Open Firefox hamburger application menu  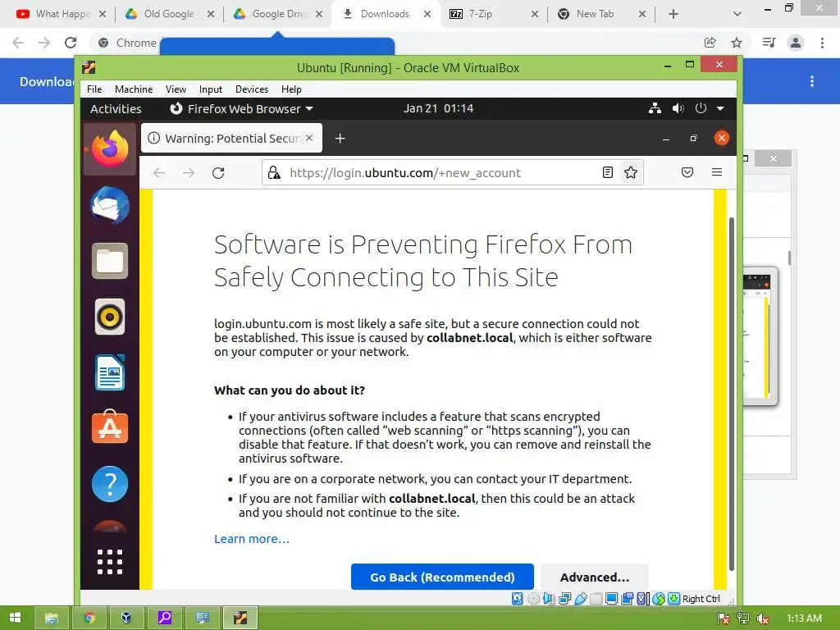[x=717, y=172]
